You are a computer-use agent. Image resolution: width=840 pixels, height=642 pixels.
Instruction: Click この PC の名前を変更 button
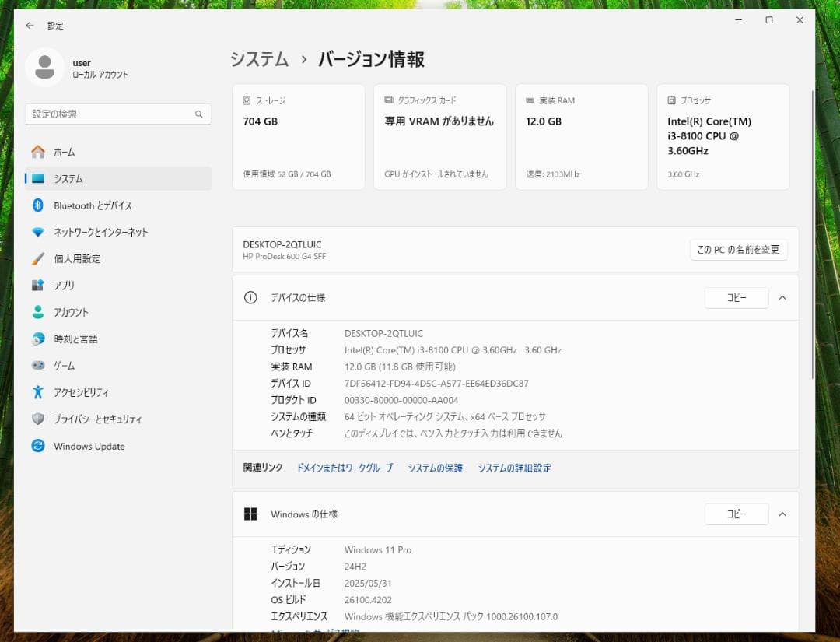pos(737,250)
